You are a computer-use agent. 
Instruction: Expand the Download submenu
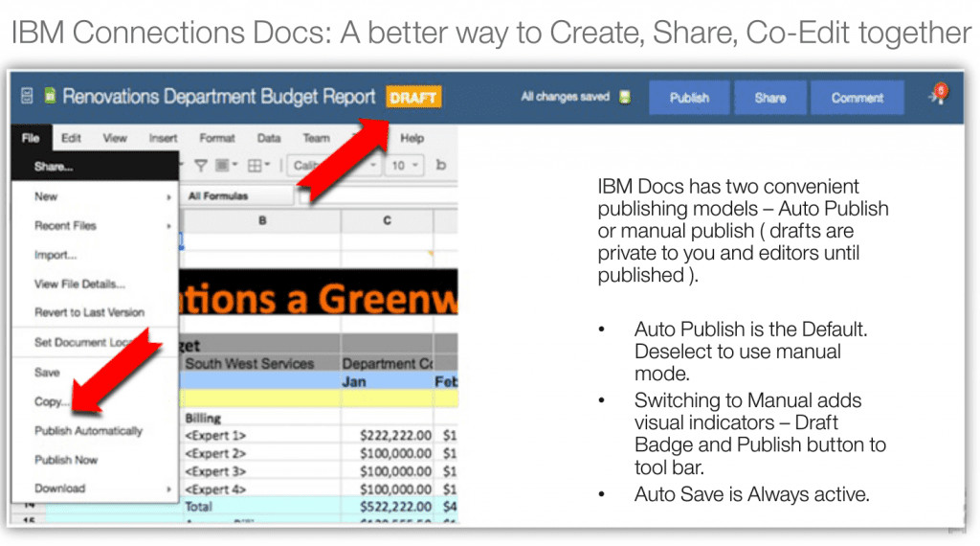coord(95,489)
